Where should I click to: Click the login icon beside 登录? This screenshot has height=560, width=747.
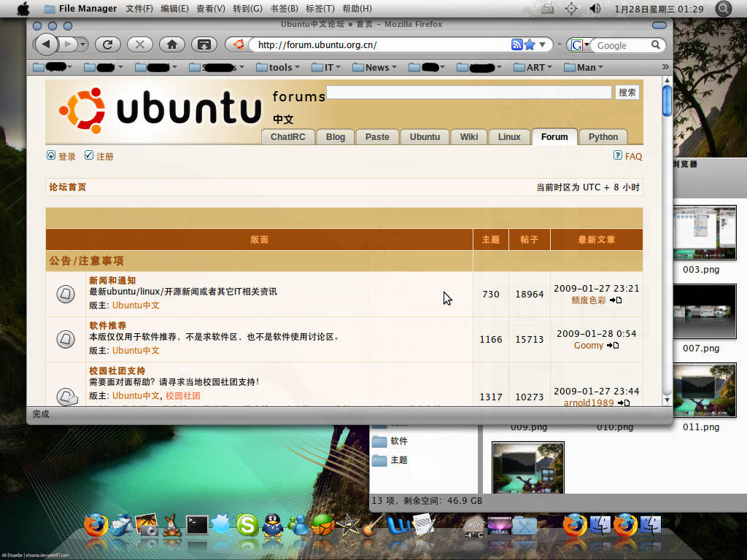click(x=51, y=155)
